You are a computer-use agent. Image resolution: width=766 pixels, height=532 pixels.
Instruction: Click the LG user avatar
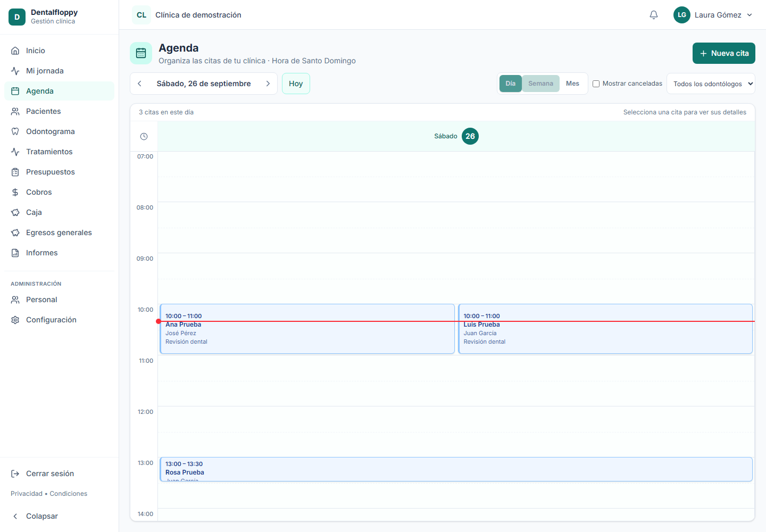click(682, 15)
